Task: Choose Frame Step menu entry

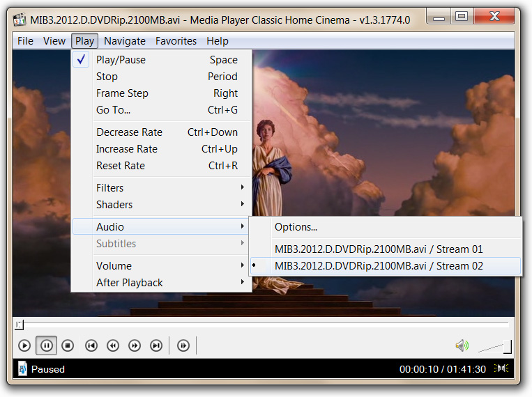Action: 162,93
